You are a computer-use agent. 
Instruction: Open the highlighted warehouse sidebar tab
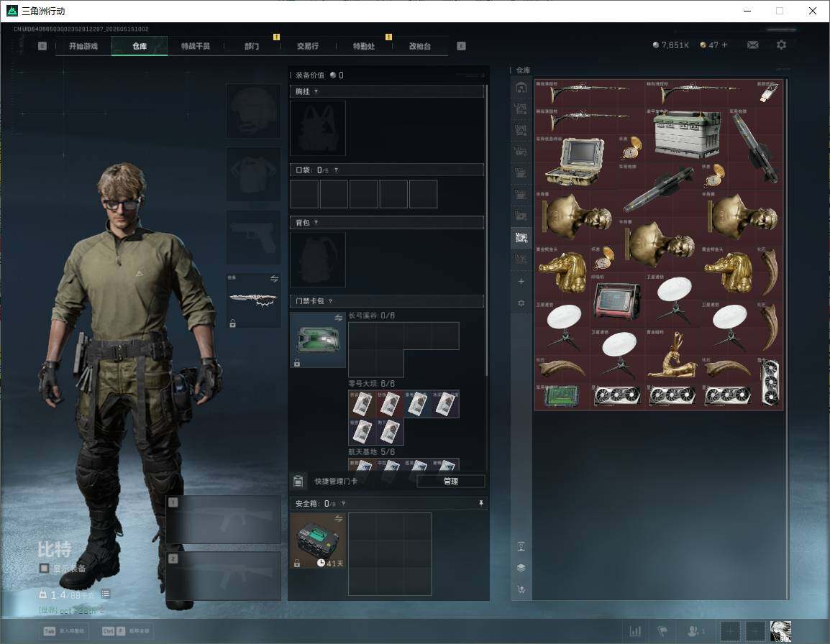coord(521,238)
